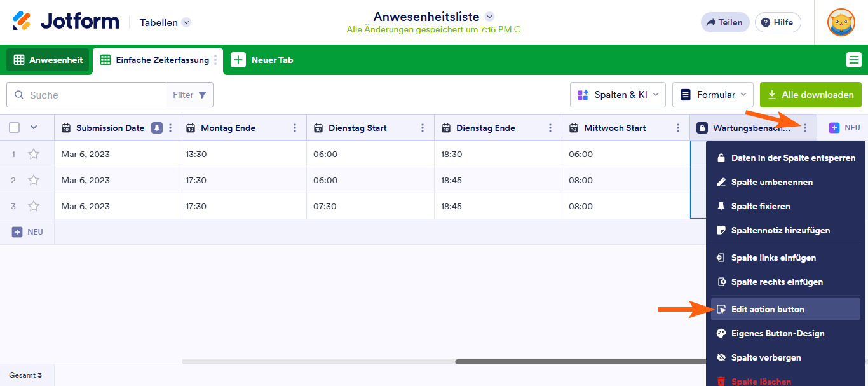The image size is (868, 386).
Task: Star row 3
Action: 34,206
